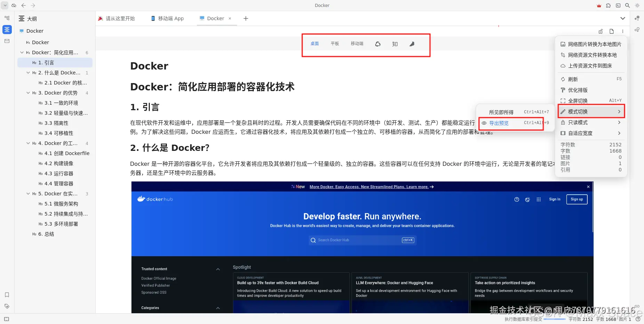
Task: Choose 上传资源文件到图床 menu item
Action: pos(591,66)
